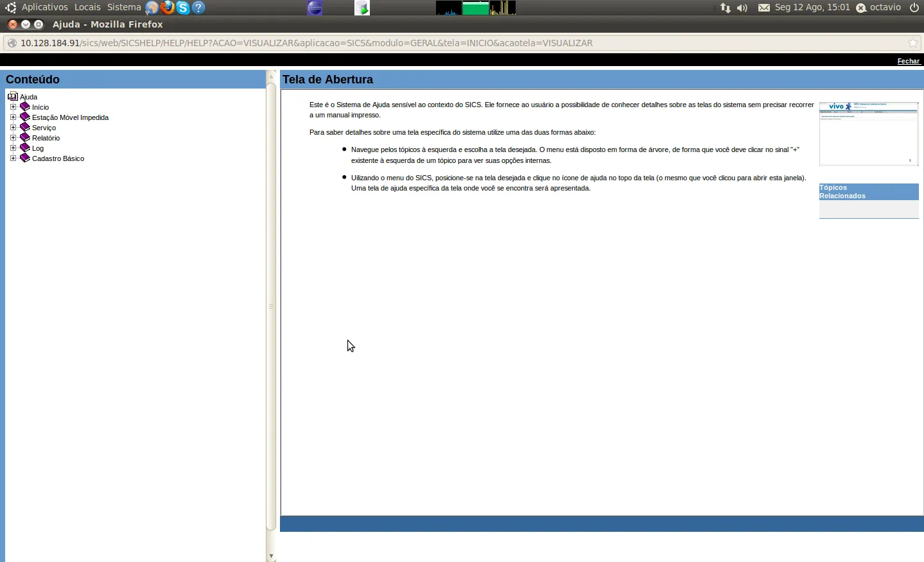Expand the Serviço tree node
Viewport: 924px width, 562px height.
click(13, 127)
